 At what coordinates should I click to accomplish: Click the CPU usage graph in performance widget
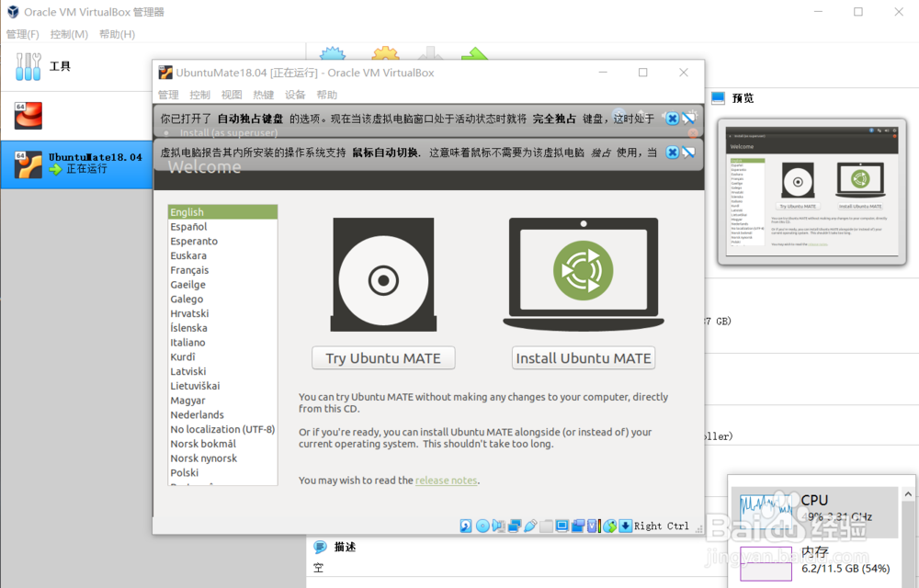coord(766,513)
